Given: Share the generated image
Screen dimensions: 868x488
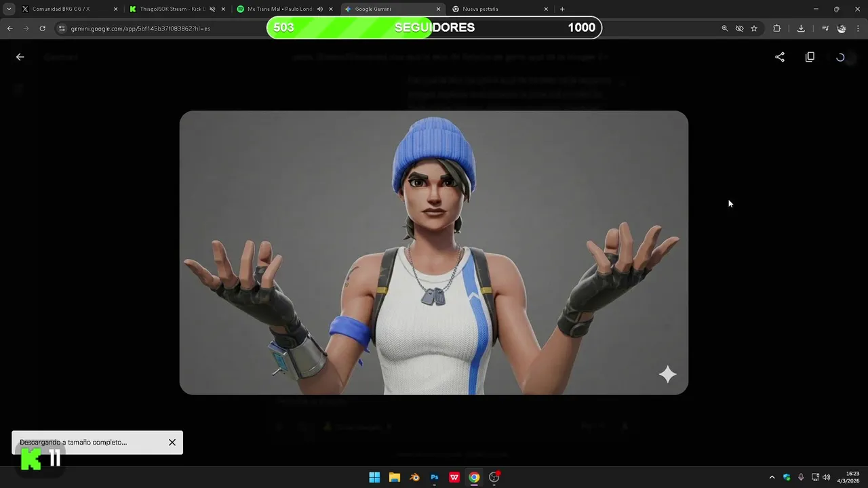Looking at the screenshot, I should (x=780, y=57).
